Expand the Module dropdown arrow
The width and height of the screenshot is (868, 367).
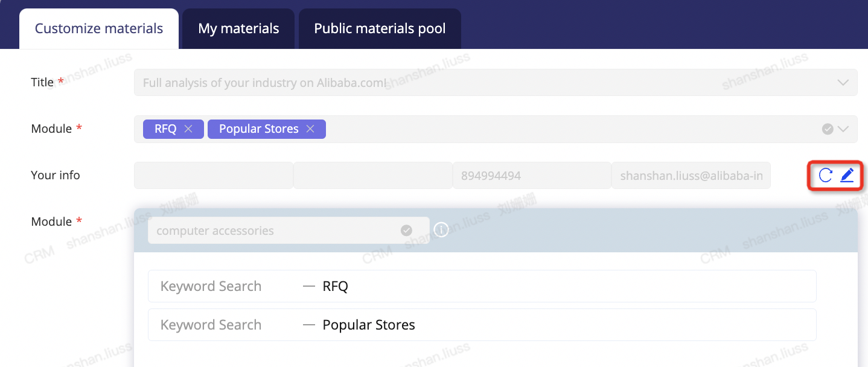843,129
